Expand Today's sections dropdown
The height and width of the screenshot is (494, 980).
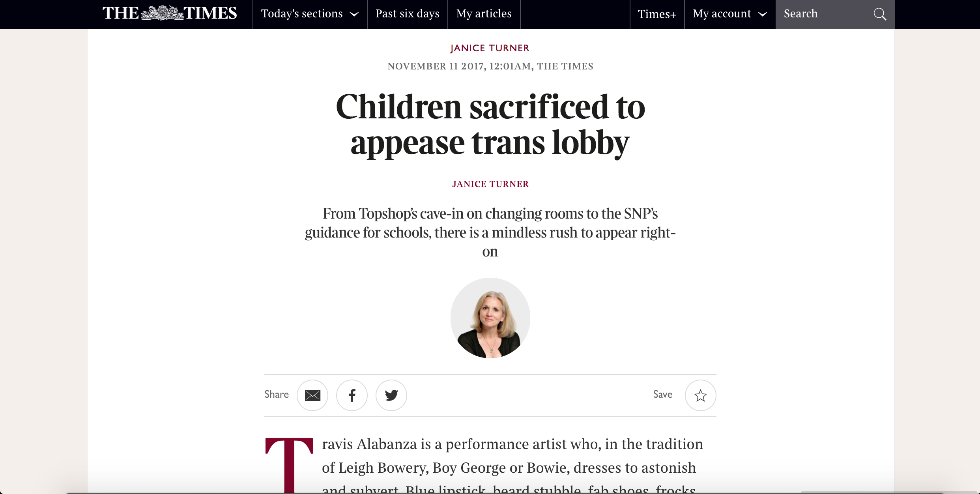click(x=310, y=14)
